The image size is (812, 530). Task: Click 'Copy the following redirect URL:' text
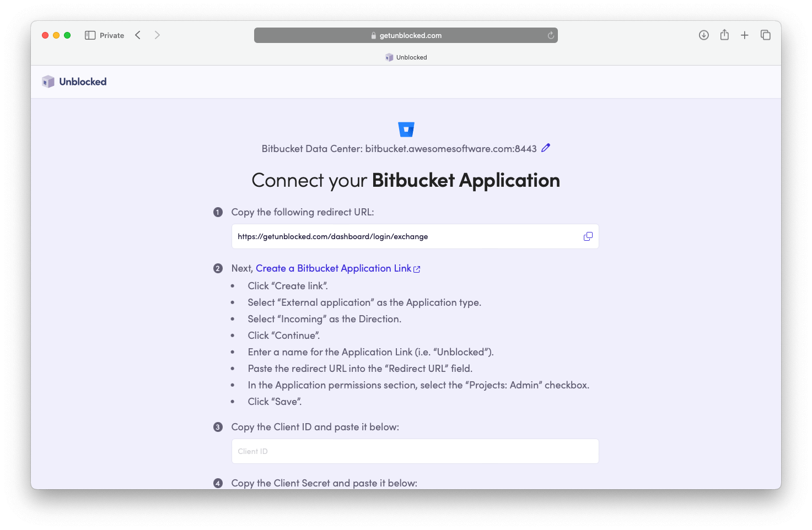pyautogui.click(x=303, y=212)
